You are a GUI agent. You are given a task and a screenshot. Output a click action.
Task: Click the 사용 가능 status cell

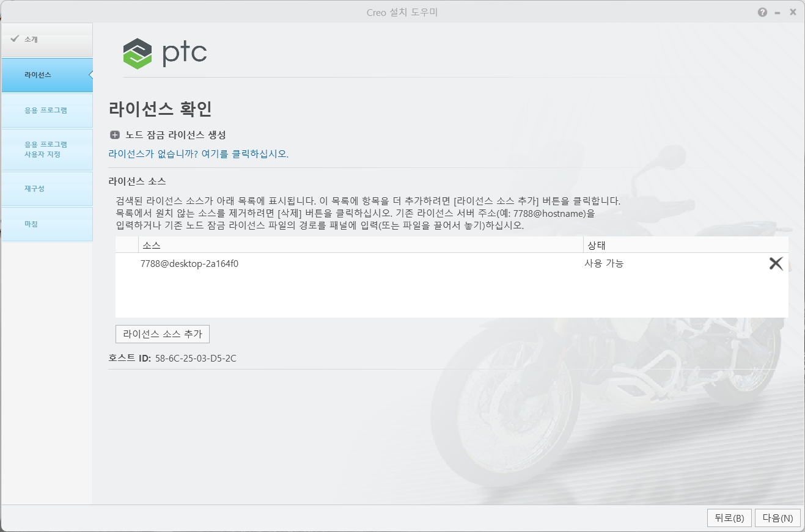click(x=604, y=264)
